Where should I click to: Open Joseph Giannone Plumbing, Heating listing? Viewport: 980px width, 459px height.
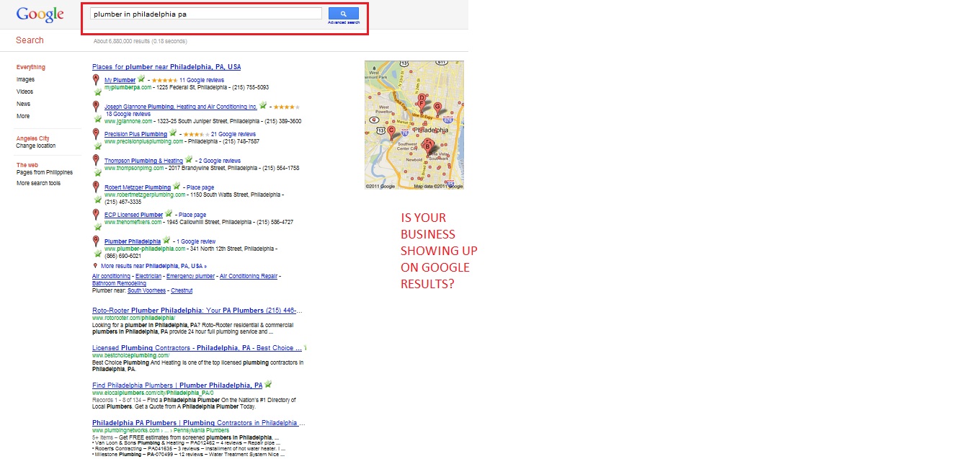pos(181,107)
